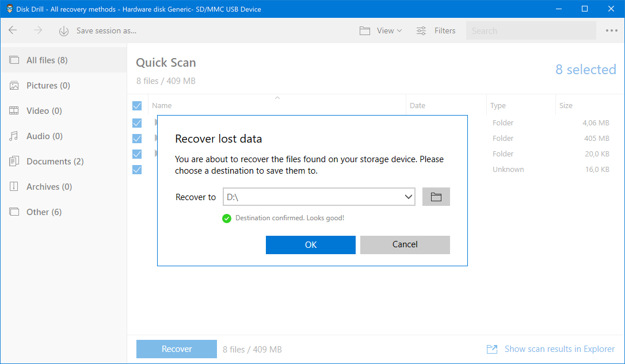Click the Audio music note icon
The width and height of the screenshot is (625, 364).
[x=14, y=136]
